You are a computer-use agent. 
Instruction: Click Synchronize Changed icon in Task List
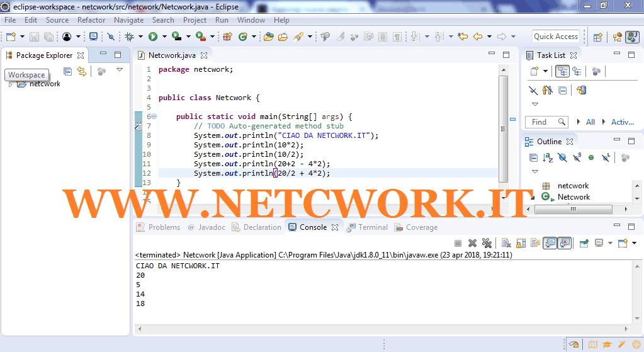tap(581, 90)
